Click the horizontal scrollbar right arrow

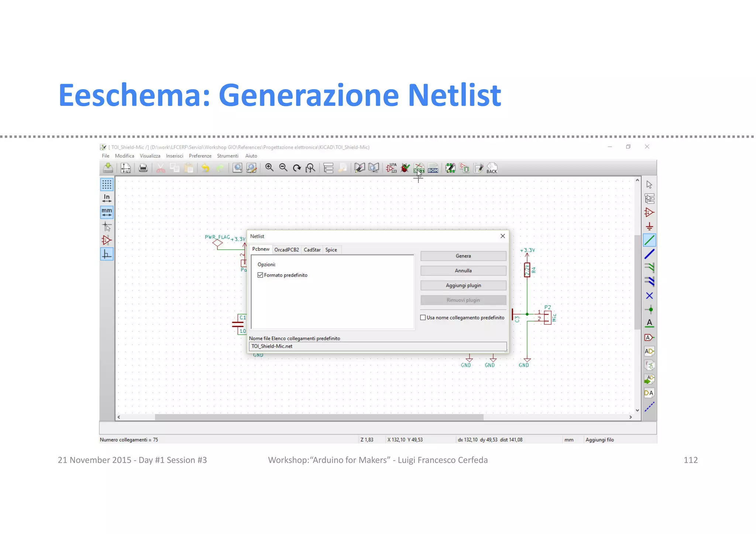630,417
